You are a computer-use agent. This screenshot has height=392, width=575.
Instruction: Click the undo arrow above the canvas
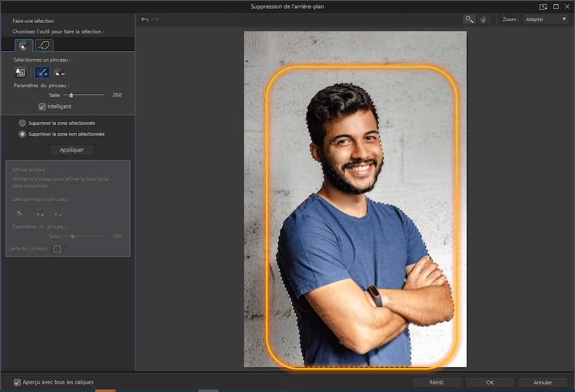145,20
